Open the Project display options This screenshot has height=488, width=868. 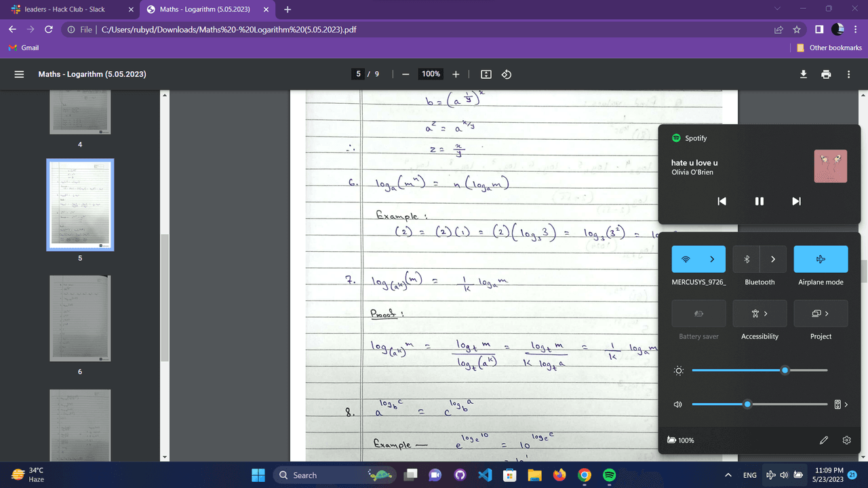click(821, 314)
